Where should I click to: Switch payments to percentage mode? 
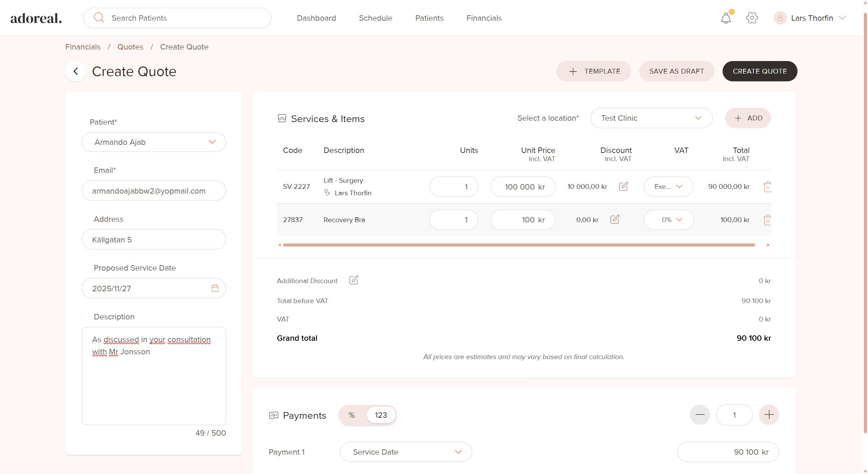coord(352,415)
